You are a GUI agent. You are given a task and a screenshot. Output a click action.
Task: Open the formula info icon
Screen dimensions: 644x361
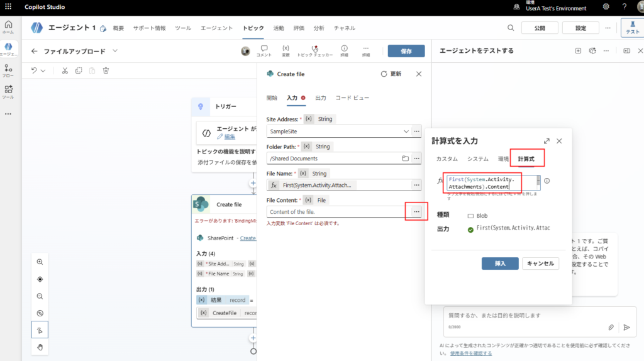click(x=547, y=181)
